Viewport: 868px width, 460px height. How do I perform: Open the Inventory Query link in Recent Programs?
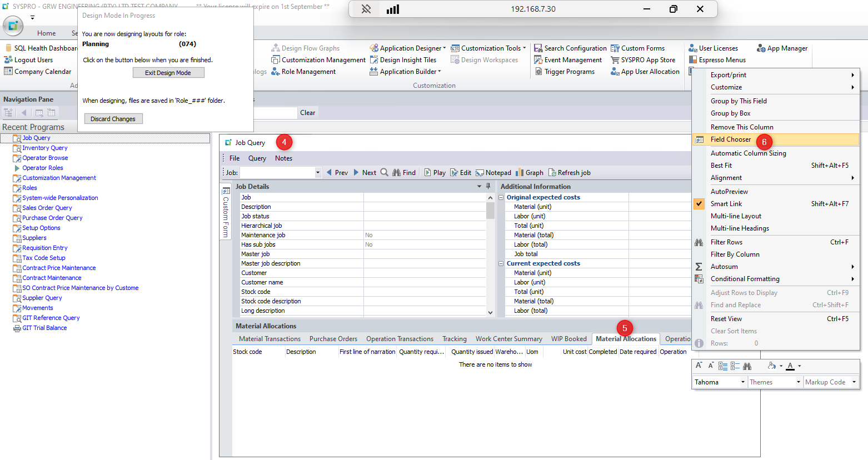(45, 148)
